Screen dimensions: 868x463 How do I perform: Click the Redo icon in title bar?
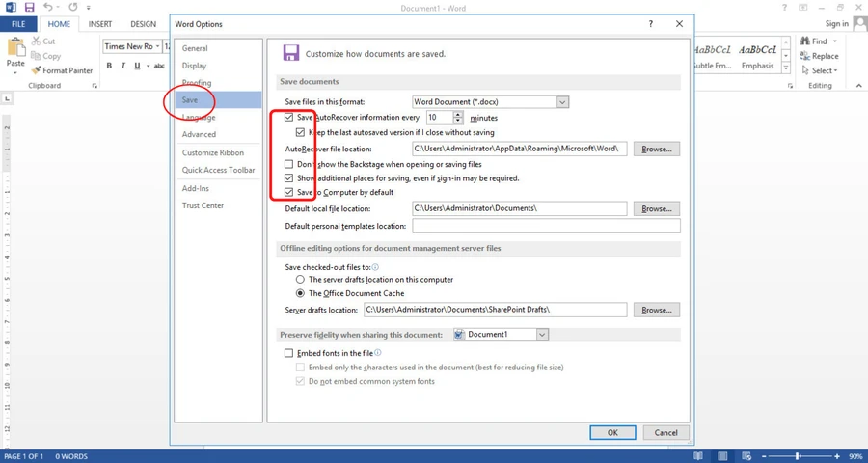73,8
